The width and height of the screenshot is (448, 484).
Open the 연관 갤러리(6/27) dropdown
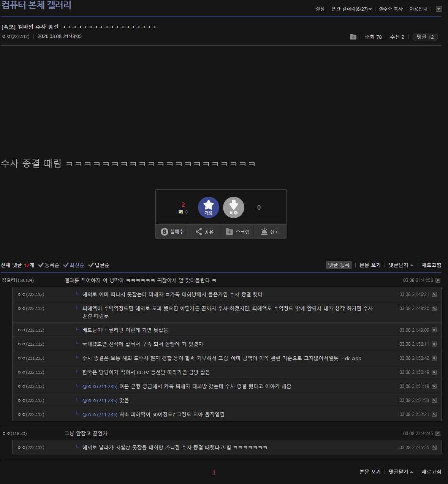click(350, 9)
